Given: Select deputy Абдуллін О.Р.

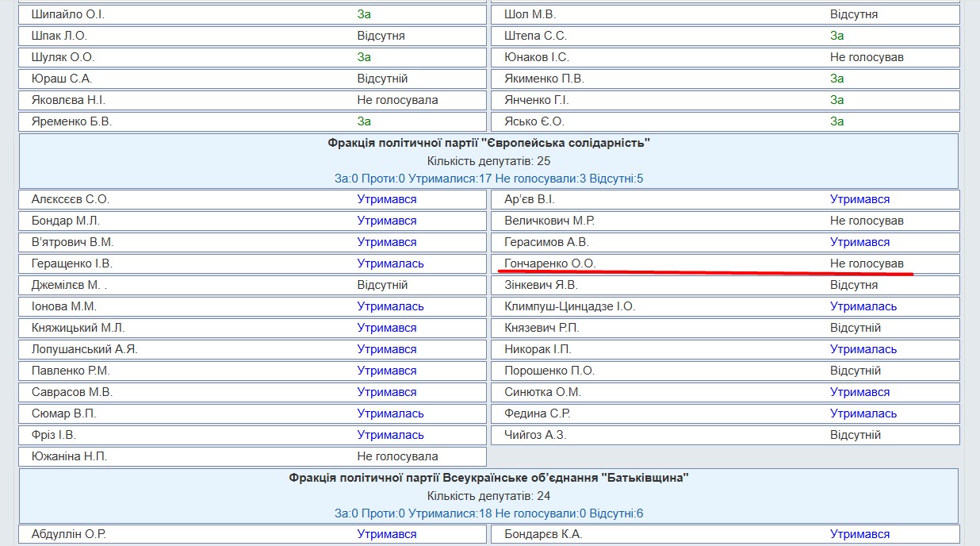Looking at the screenshot, I should coord(68,534).
